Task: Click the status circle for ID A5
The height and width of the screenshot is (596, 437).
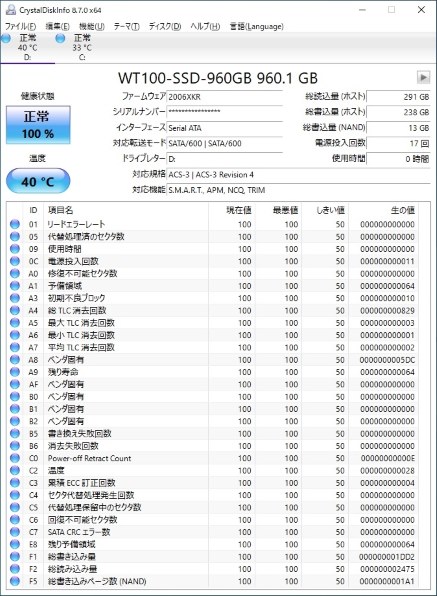Action: [x=15, y=323]
